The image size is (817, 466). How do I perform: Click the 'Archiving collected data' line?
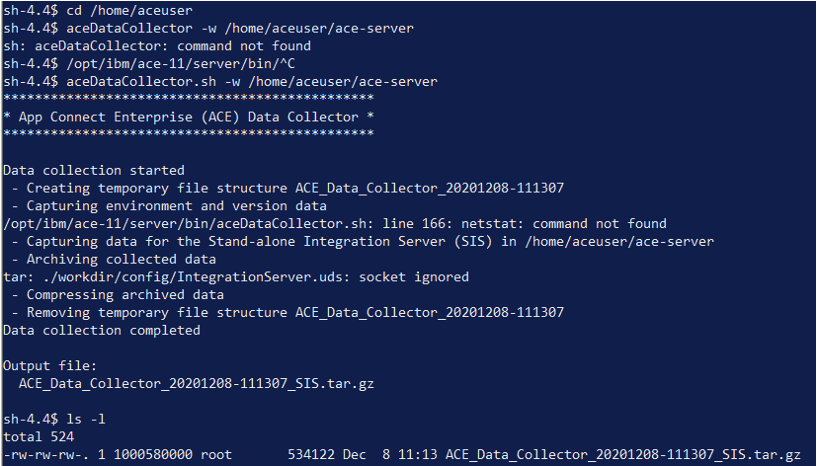pyautogui.click(x=114, y=259)
